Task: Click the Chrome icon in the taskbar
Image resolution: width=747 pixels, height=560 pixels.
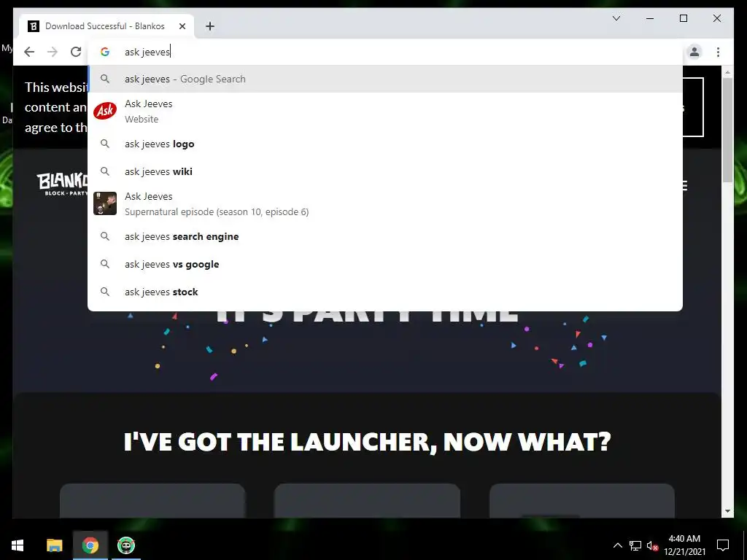Action: pyautogui.click(x=90, y=545)
